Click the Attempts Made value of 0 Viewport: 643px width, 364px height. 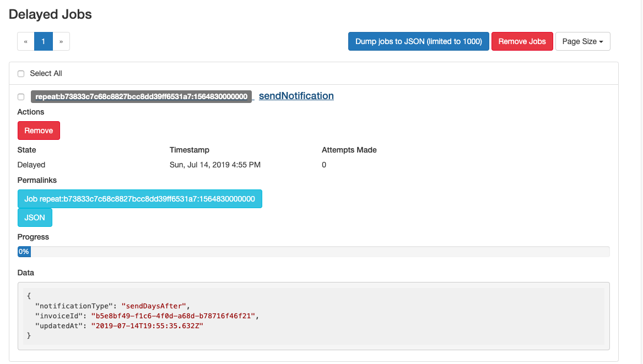tap(324, 165)
